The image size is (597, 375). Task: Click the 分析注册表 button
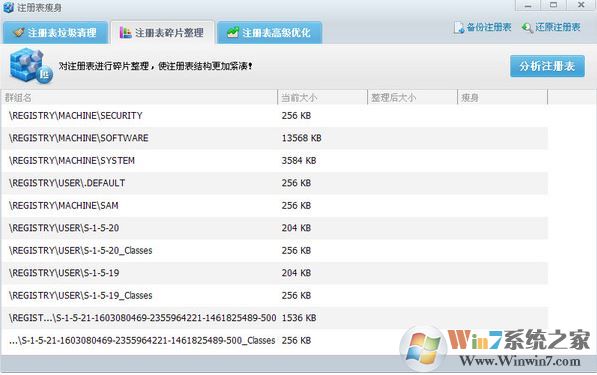coord(547,66)
